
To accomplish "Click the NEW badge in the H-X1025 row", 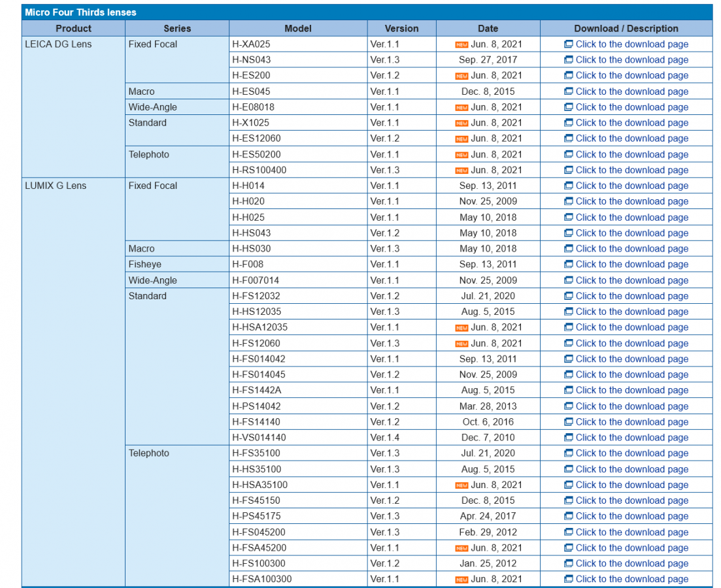I will tap(461, 123).
